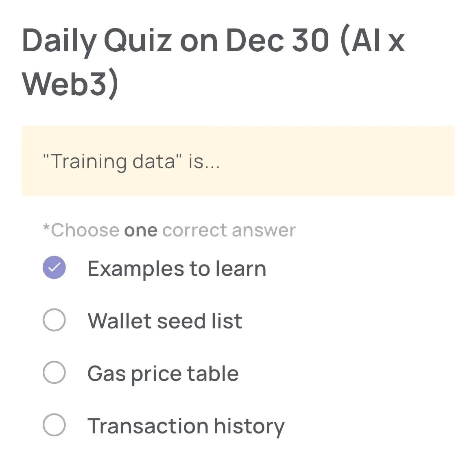Click the 'Training data' question text

131,162
